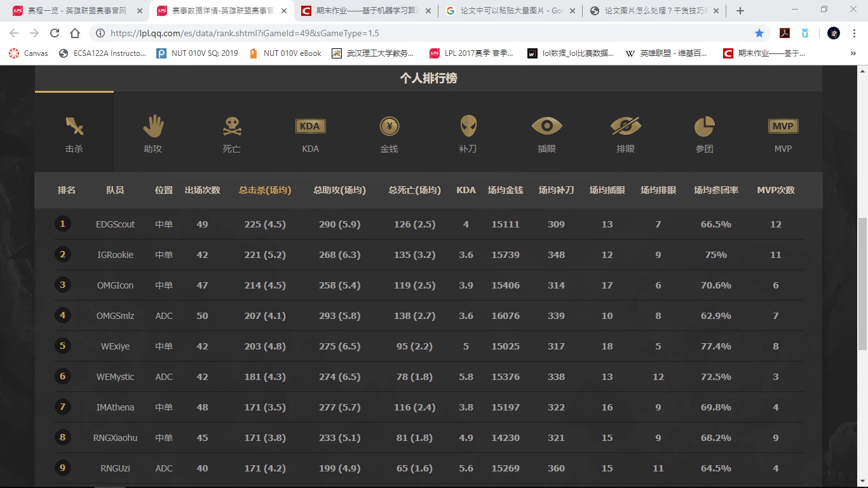The width and height of the screenshot is (868, 488).
Task: Show the MVP ranking icon
Action: coord(783,127)
